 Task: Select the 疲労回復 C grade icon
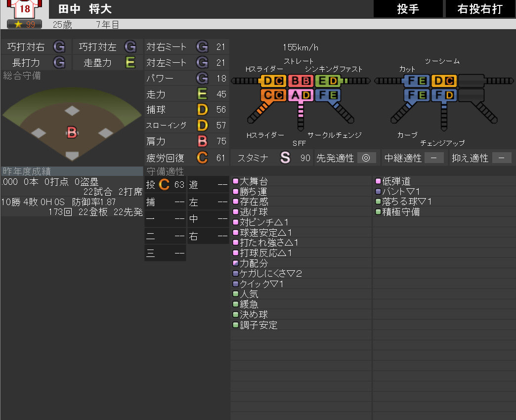pyautogui.click(x=202, y=158)
